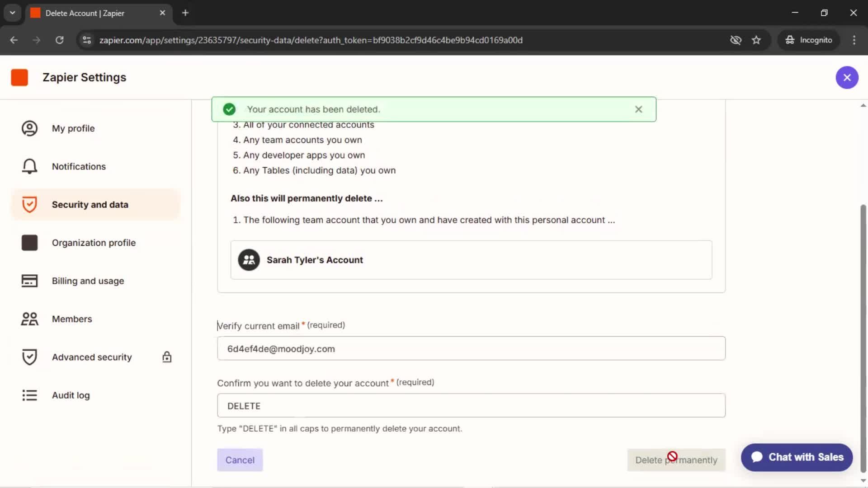The width and height of the screenshot is (868, 488).
Task: Click the Members people icon
Action: click(x=30, y=319)
